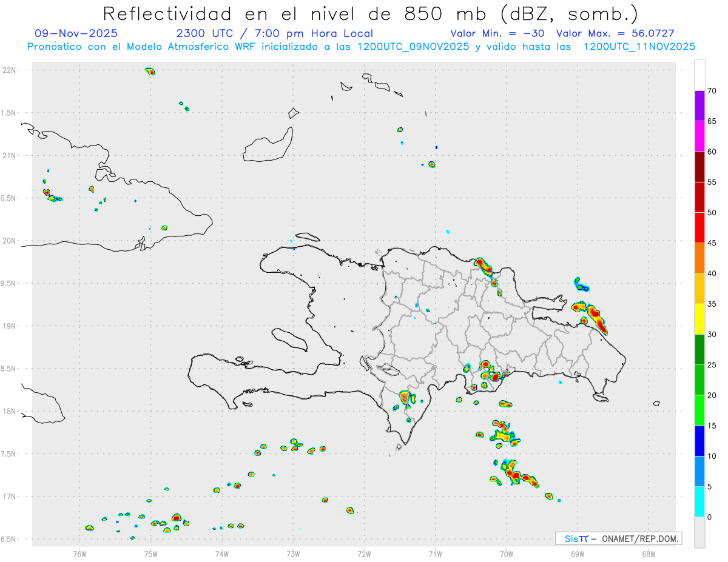Viewport: 728px width, 562px height.
Task: Click the '10' colorbar scale label
Action: coord(712,456)
